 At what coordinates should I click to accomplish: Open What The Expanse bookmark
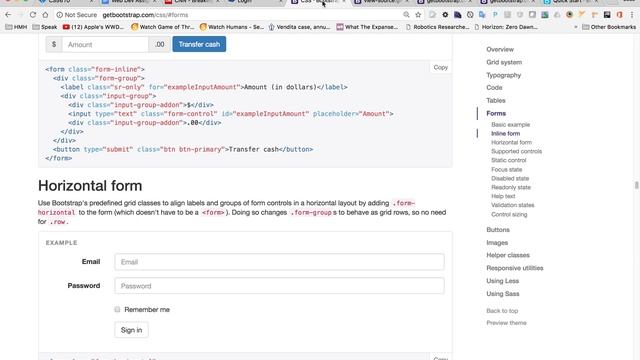coord(367,27)
